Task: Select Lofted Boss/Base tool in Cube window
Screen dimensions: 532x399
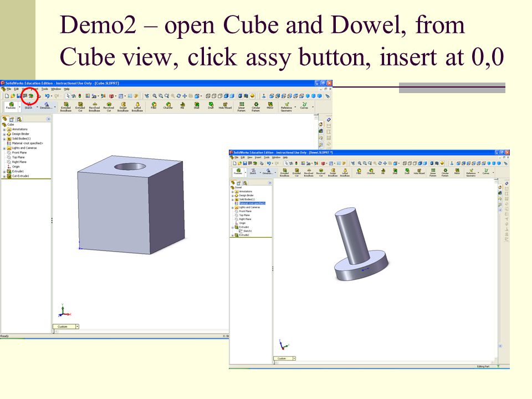Action: pos(137,106)
